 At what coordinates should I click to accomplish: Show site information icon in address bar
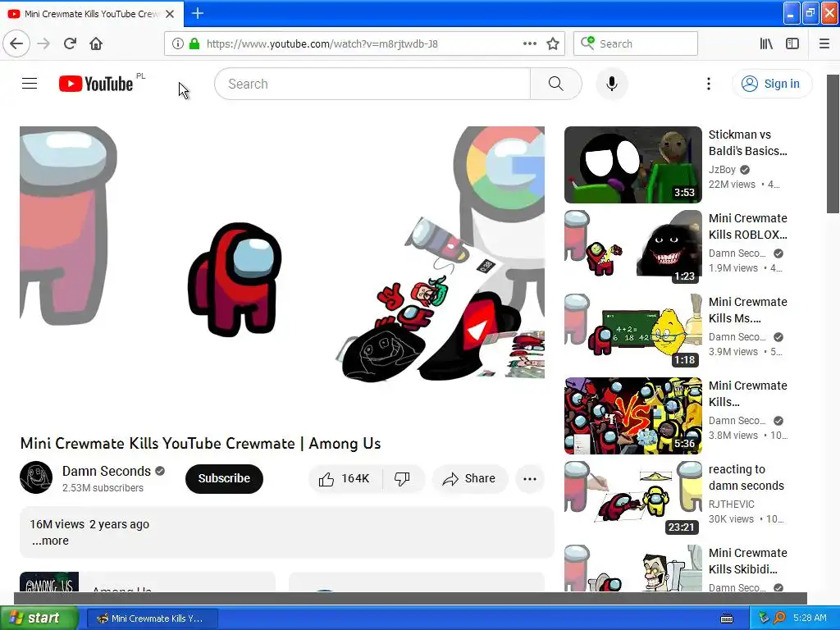(x=178, y=43)
